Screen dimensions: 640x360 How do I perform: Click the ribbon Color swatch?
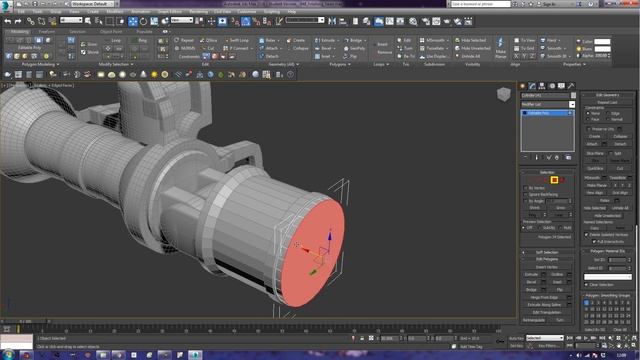click(x=602, y=42)
